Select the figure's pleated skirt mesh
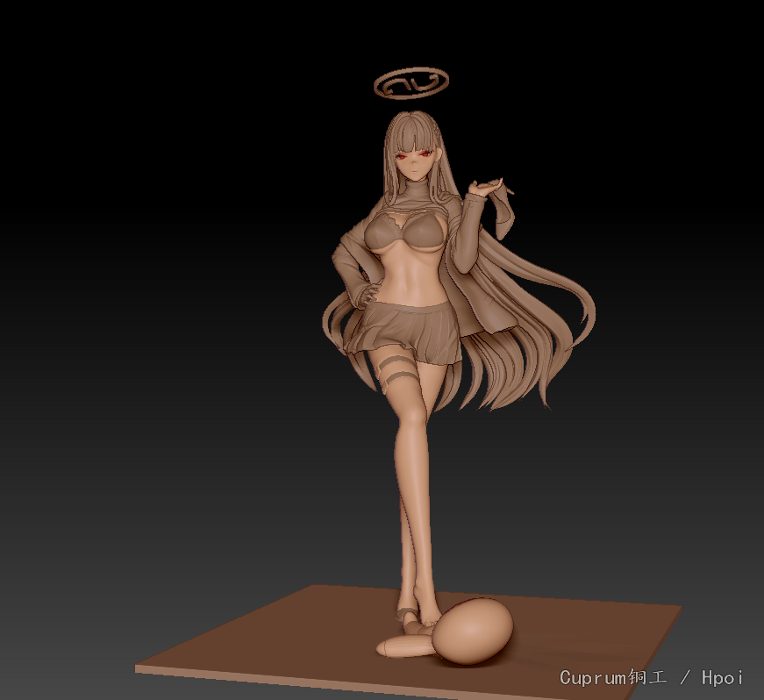764x700 pixels. point(403,332)
